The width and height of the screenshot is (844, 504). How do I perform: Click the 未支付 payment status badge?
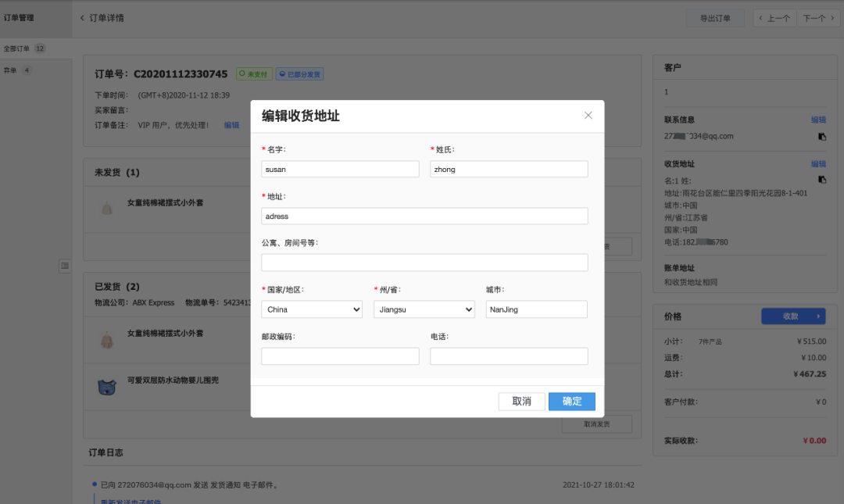tap(253, 73)
